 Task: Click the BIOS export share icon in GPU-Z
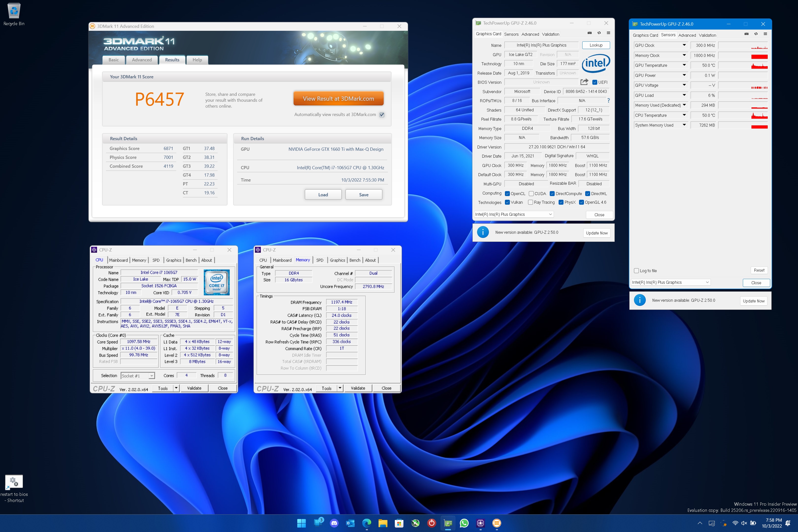(584, 82)
